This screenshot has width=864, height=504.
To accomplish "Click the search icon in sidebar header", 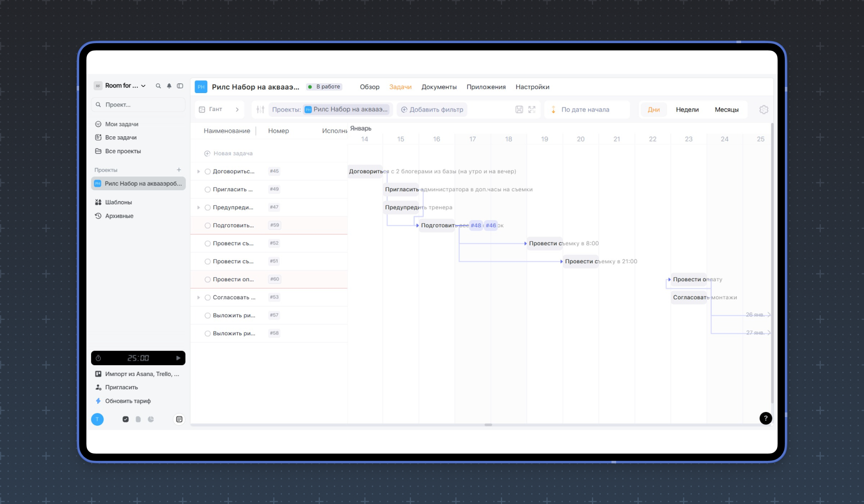I will 158,86.
